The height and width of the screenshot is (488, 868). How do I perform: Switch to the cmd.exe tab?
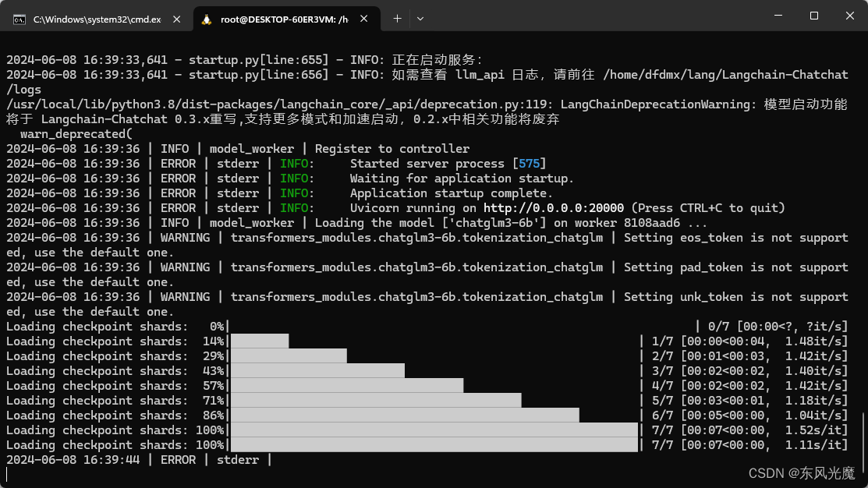[x=97, y=19]
